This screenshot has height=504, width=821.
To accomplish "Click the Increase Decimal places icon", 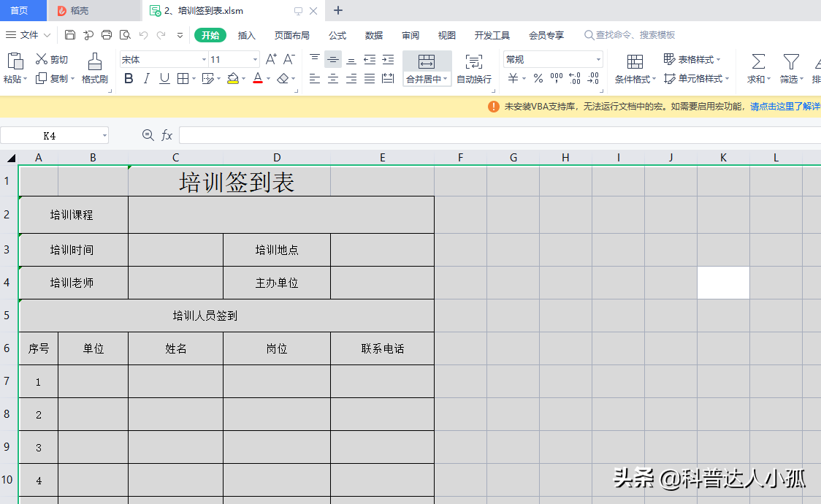I will pyautogui.click(x=575, y=78).
